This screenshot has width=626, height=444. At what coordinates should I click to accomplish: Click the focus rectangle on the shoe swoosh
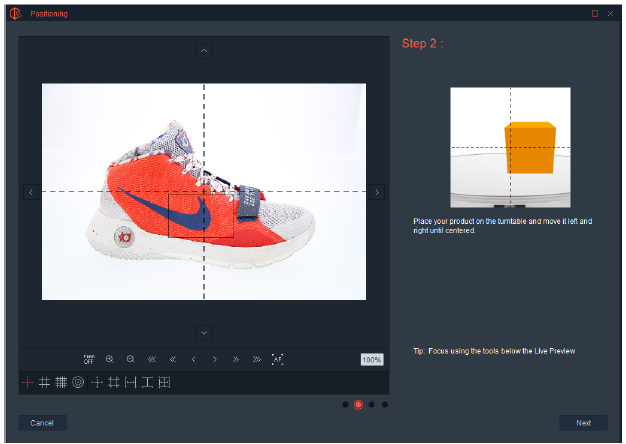pyautogui.click(x=201, y=216)
